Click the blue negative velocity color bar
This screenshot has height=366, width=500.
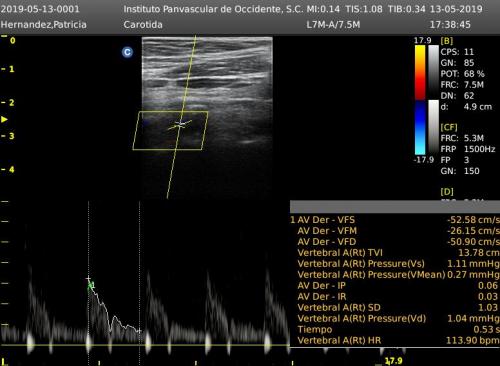(x=420, y=128)
